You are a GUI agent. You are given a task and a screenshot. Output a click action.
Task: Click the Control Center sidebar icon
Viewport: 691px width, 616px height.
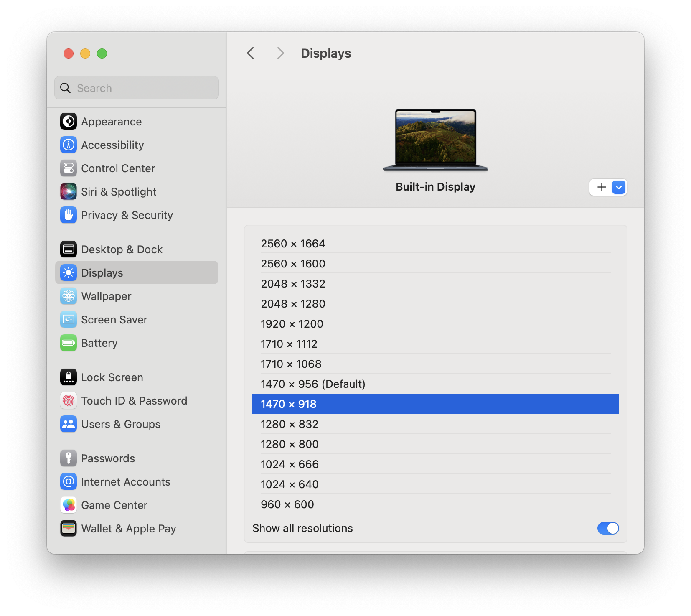point(69,168)
